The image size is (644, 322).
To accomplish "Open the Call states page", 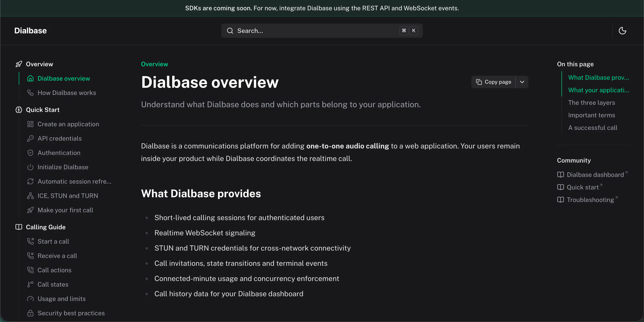I will [53, 284].
